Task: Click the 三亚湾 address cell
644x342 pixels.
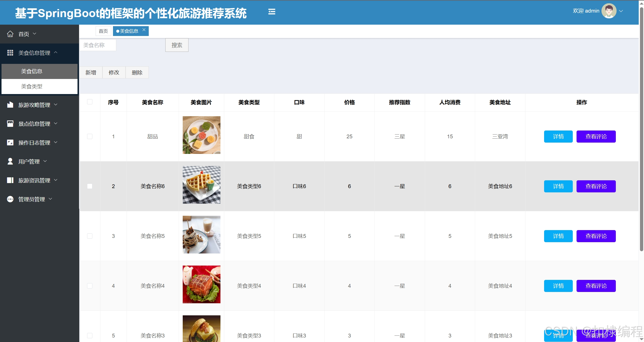Action: [x=500, y=137]
